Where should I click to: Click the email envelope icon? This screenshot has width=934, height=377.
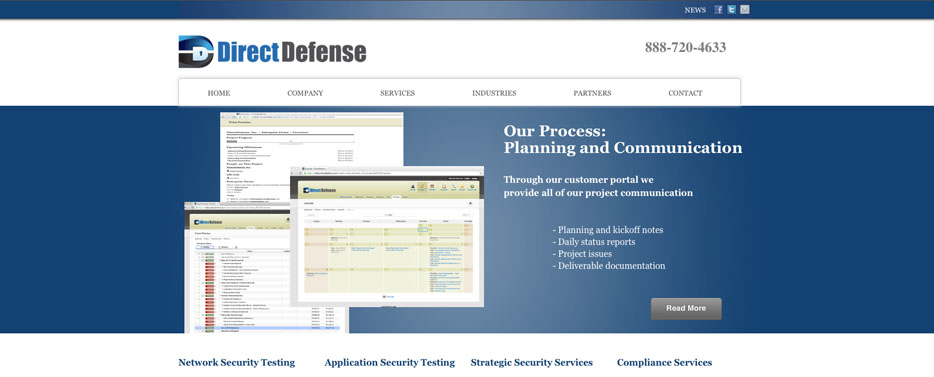(745, 10)
